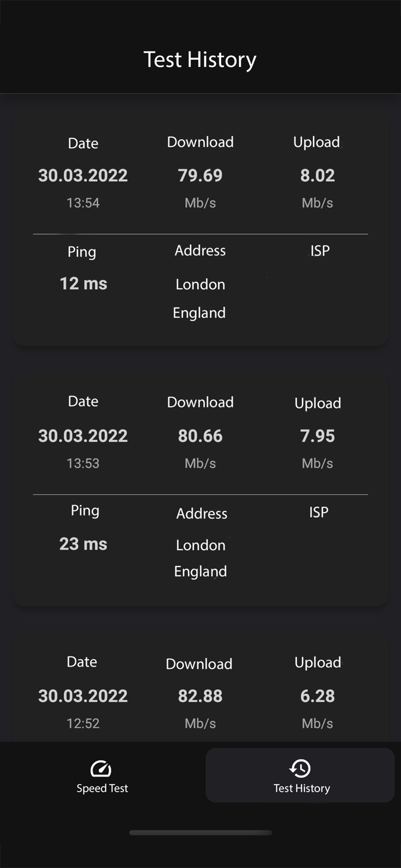
Task: Select the 23 ms ping value
Action: point(83,543)
